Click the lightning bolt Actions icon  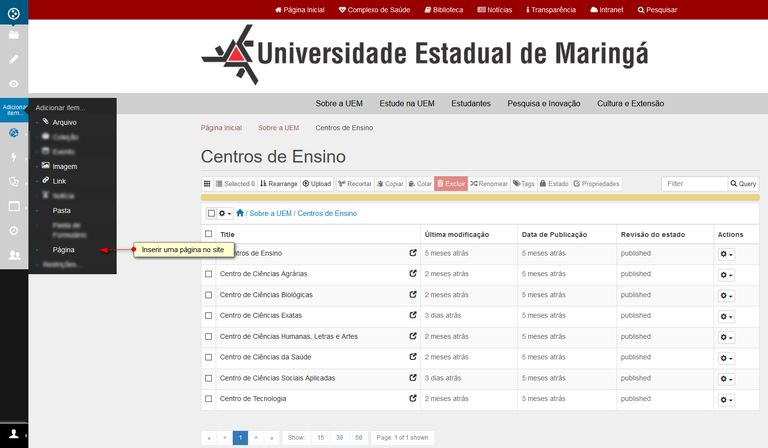14,157
